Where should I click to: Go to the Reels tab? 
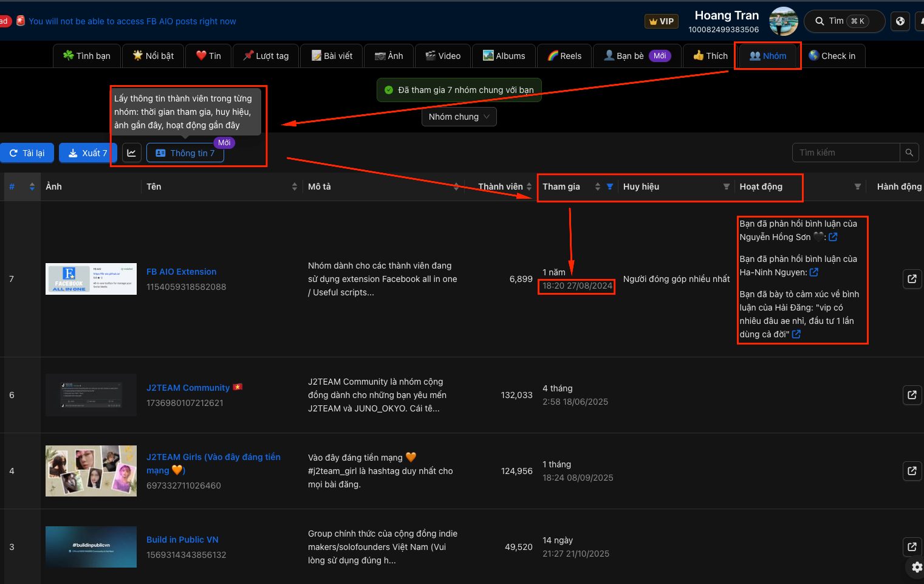(x=564, y=56)
